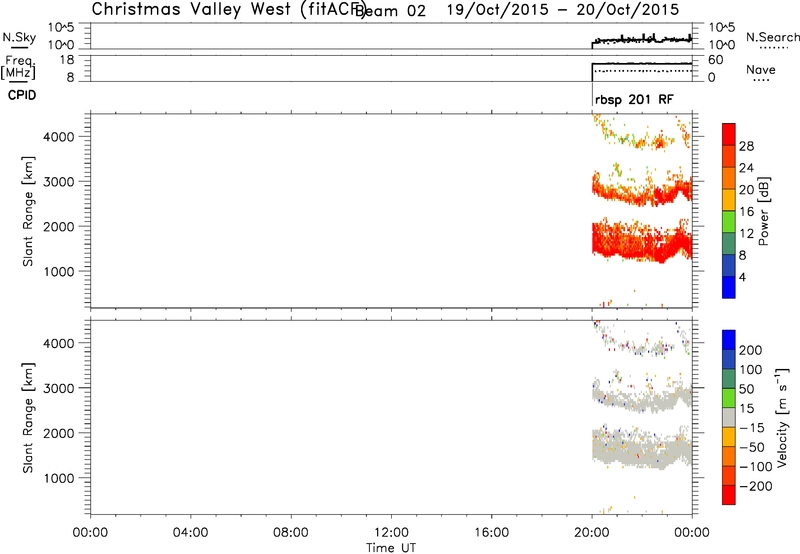The height and width of the screenshot is (554, 800).
Task: Click the Christmas Valley West (fitACF) title
Action: point(228,9)
